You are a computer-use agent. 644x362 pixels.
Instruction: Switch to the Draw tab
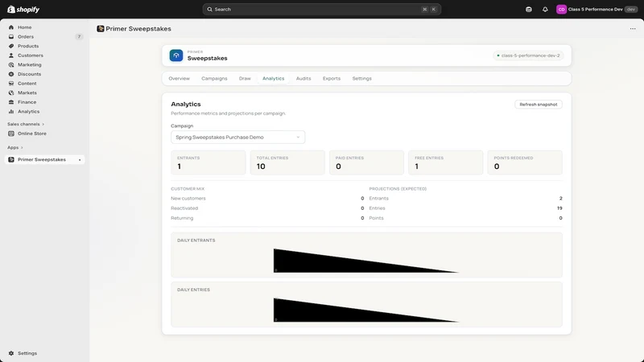(x=245, y=78)
